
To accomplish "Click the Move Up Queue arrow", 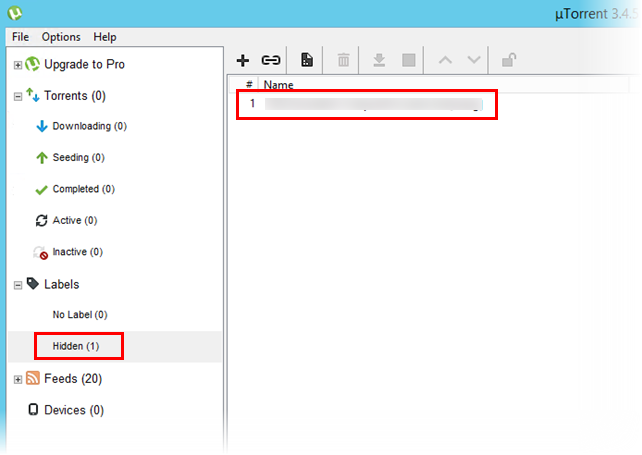I will coord(445,60).
